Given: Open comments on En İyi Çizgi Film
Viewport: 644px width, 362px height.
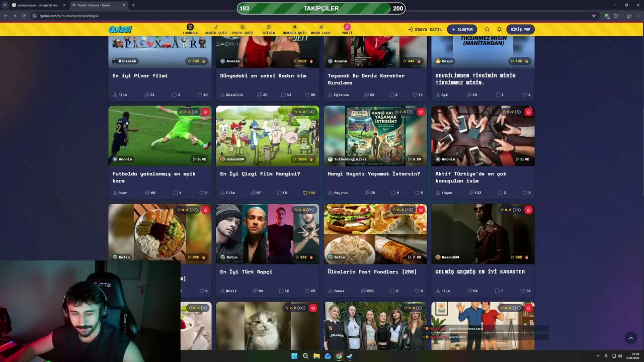Looking at the screenshot, I should pyautogui.click(x=282, y=193).
